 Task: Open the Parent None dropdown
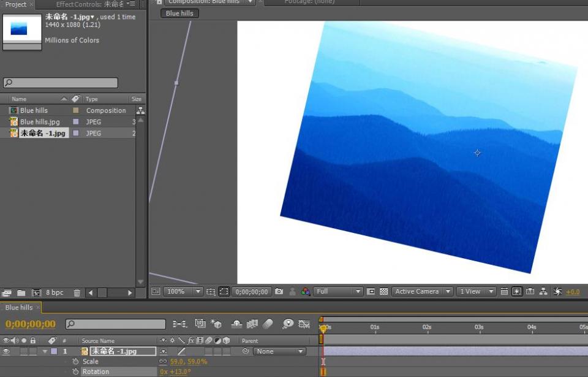pos(281,351)
